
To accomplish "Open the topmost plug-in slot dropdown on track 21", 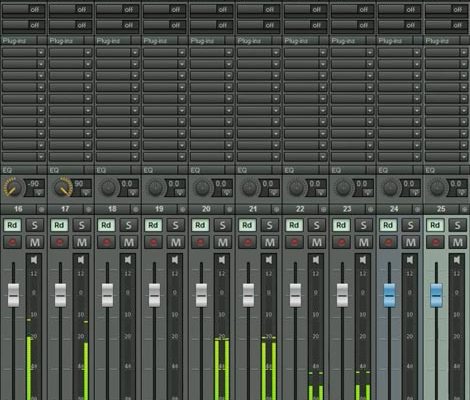I will pyautogui.click(x=276, y=52).
